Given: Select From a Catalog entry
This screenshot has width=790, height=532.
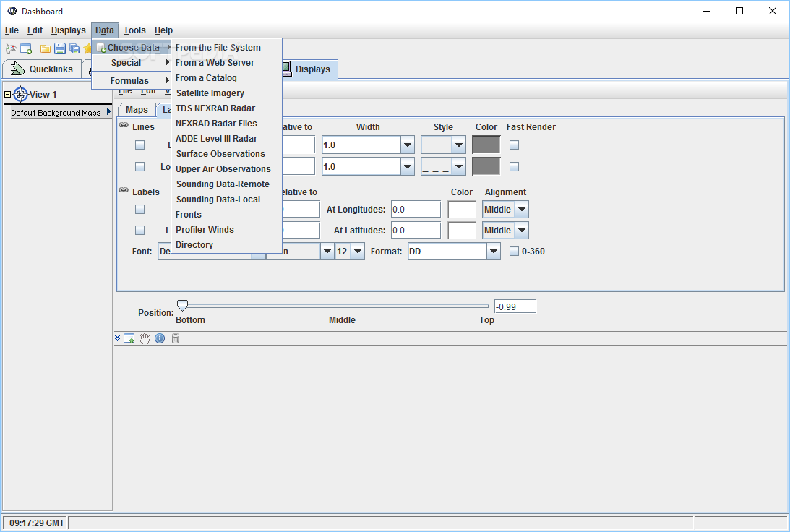Looking at the screenshot, I should (x=226, y=77).
